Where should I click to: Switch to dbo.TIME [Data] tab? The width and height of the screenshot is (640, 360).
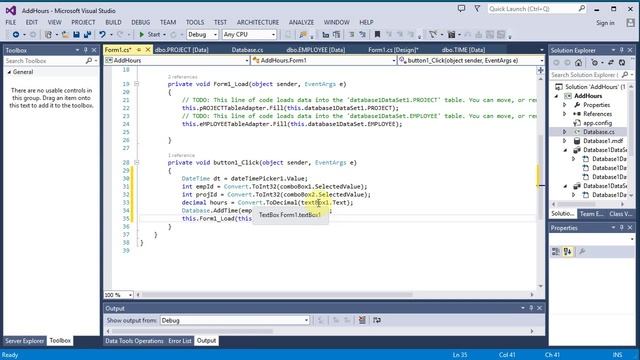coord(463,50)
